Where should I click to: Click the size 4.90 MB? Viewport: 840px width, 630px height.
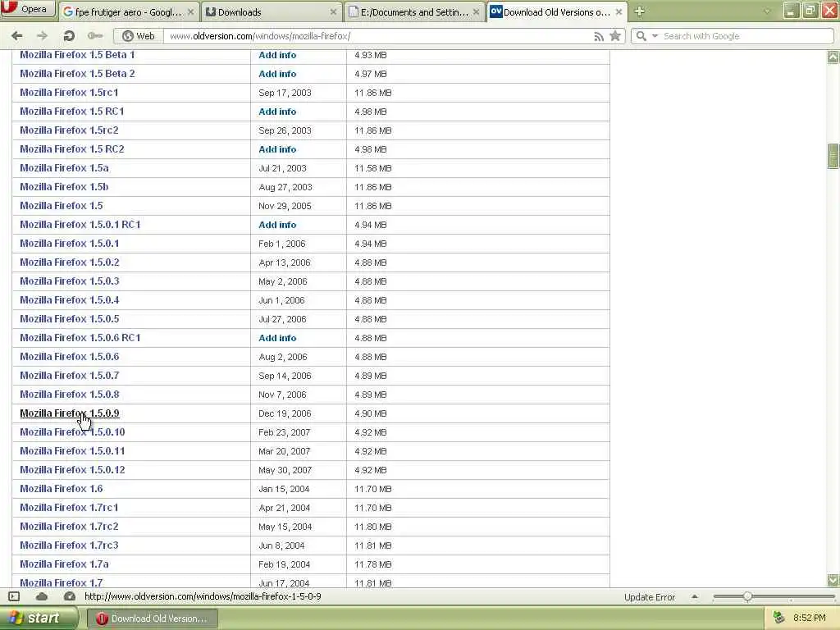pos(371,413)
